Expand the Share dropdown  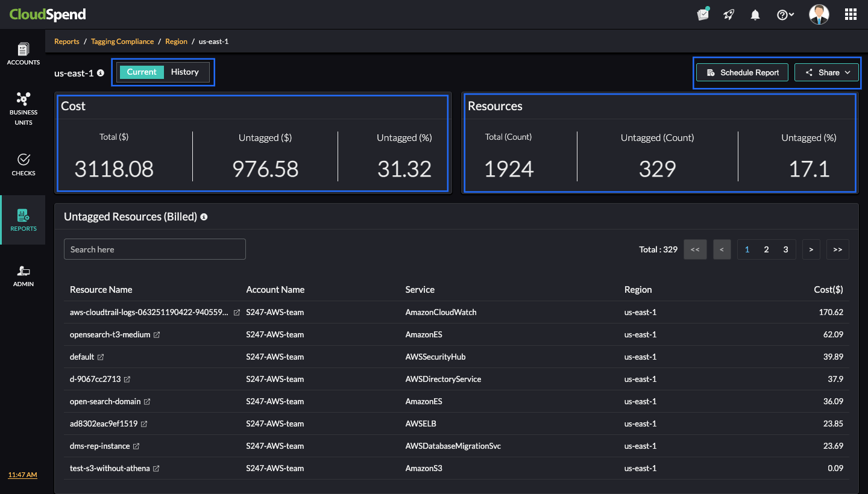(x=826, y=72)
